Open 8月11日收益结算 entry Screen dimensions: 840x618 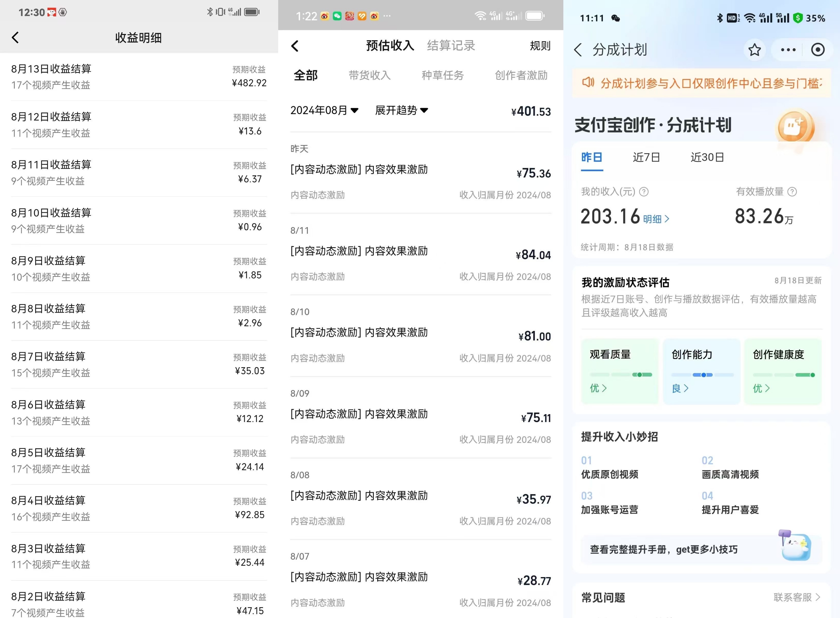click(x=139, y=173)
